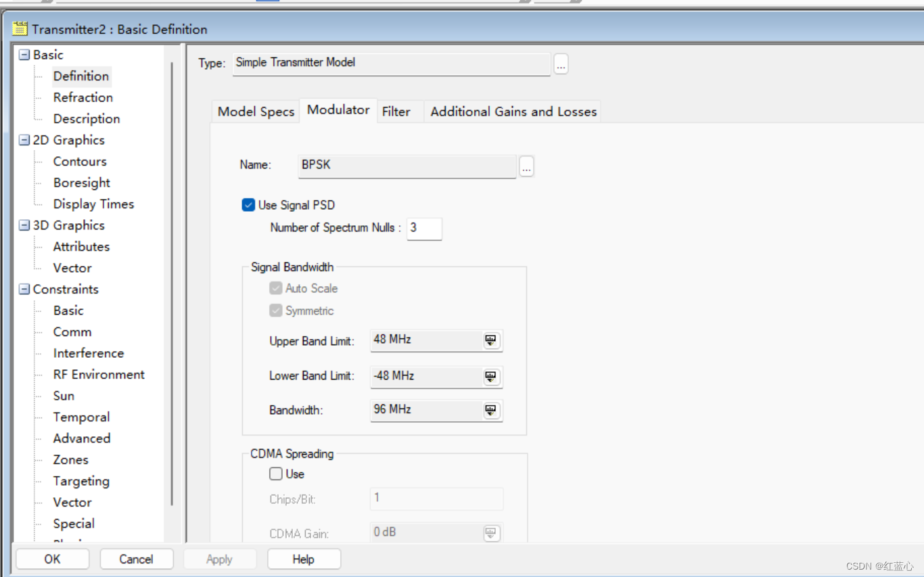The height and width of the screenshot is (577, 924).
Task: Click the property tree vertical scrollbar
Action: (x=172, y=284)
